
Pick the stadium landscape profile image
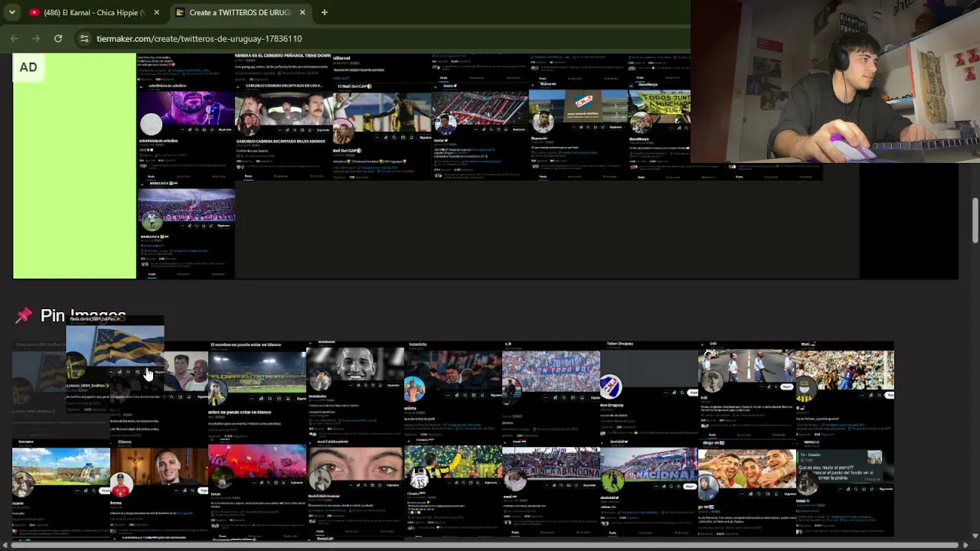pos(61,488)
